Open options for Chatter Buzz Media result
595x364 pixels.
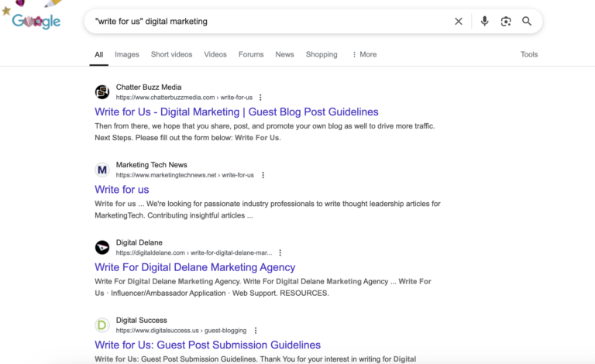coord(260,98)
